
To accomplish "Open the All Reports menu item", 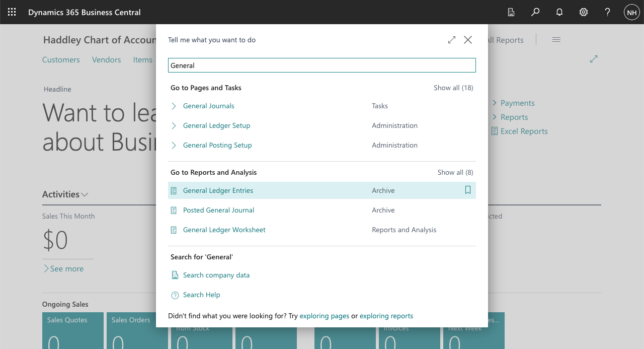I will coord(505,40).
